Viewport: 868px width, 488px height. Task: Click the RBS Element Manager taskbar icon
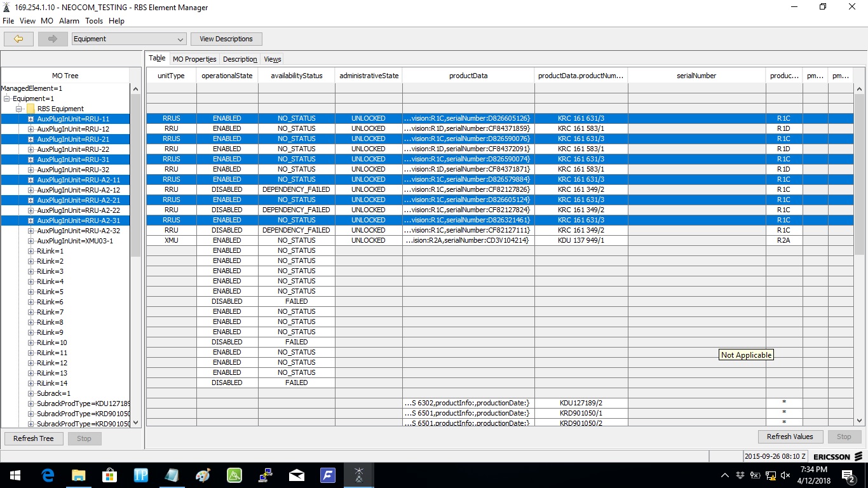pos(359,475)
